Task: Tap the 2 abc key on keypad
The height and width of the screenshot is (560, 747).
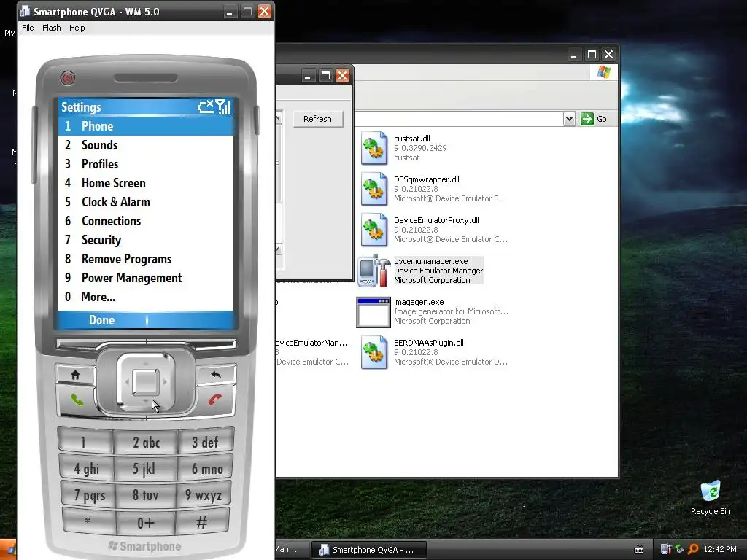Action: coord(146,441)
